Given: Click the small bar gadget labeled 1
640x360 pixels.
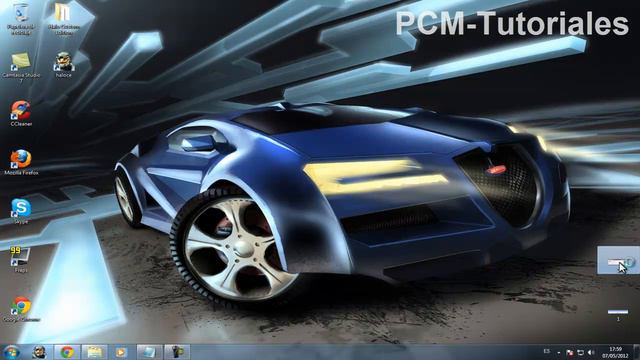Looking at the screenshot, I should tap(618, 315).
